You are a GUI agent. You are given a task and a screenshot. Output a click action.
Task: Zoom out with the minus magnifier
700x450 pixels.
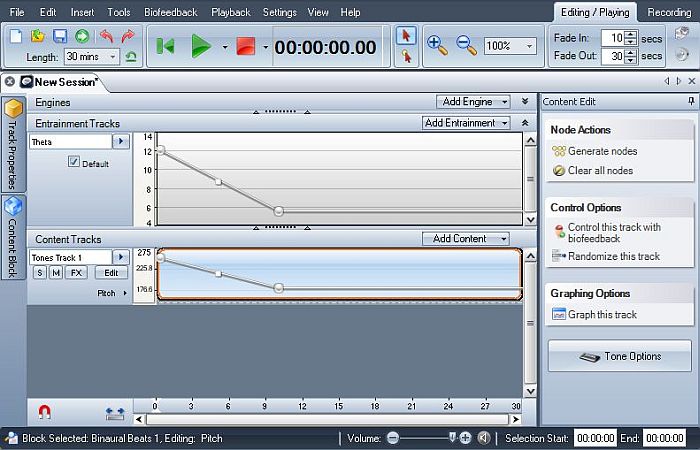(x=466, y=46)
